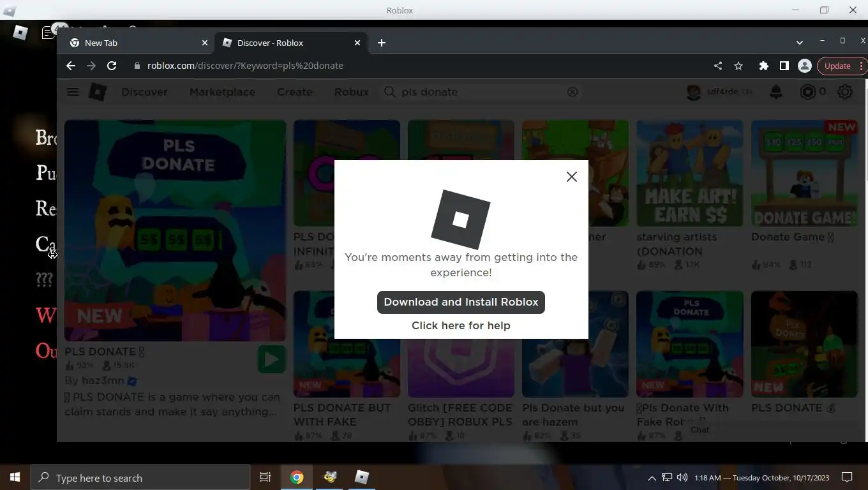Open Roblox notifications bell
This screenshot has height=490, width=868.
tap(776, 92)
